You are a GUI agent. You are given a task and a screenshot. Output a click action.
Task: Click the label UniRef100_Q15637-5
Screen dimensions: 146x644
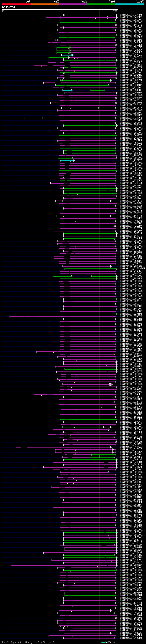tap(132, 268)
